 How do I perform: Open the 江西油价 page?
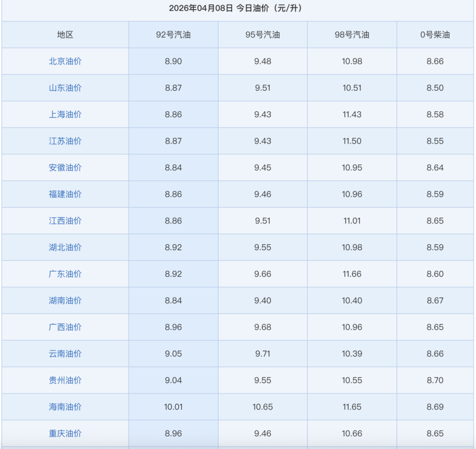(x=65, y=221)
